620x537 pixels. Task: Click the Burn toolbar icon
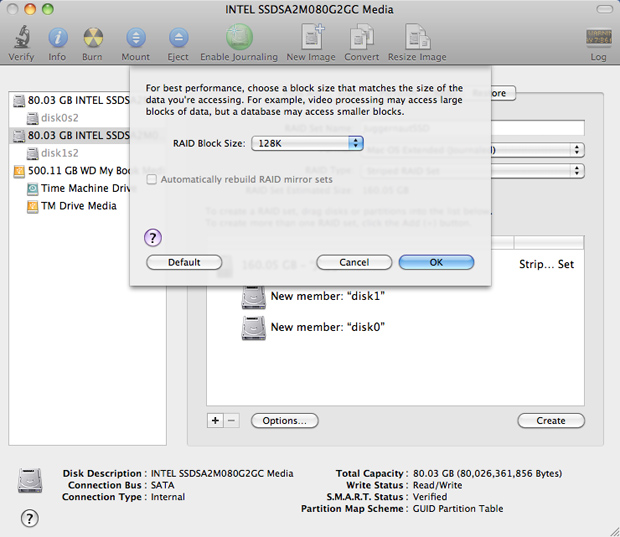pyautogui.click(x=93, y=38)
